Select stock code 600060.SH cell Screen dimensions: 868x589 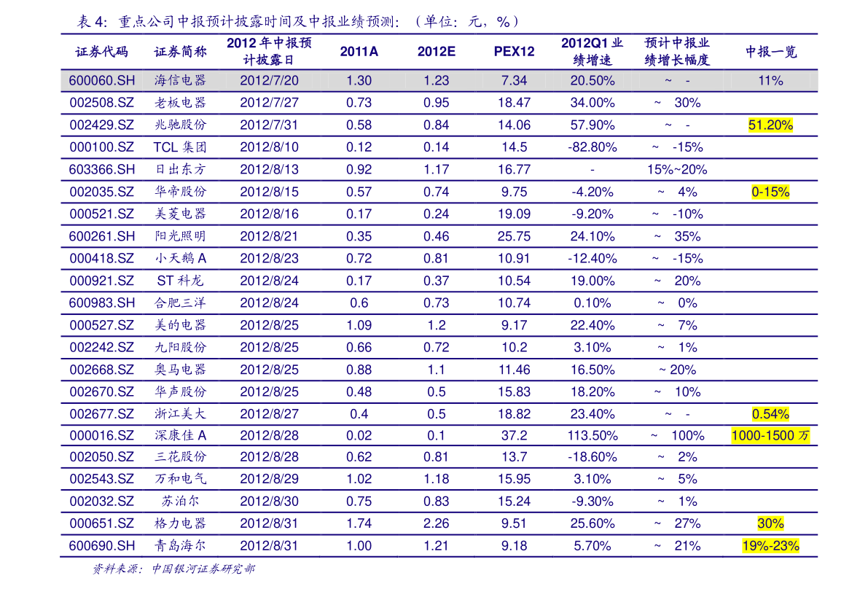(102, 81)
